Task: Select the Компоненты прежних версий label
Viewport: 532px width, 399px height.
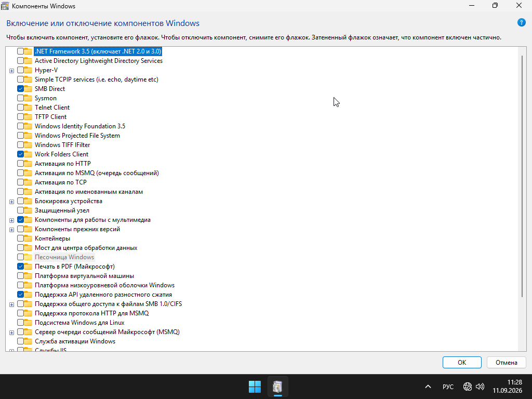Action: [x=77, y=229]
